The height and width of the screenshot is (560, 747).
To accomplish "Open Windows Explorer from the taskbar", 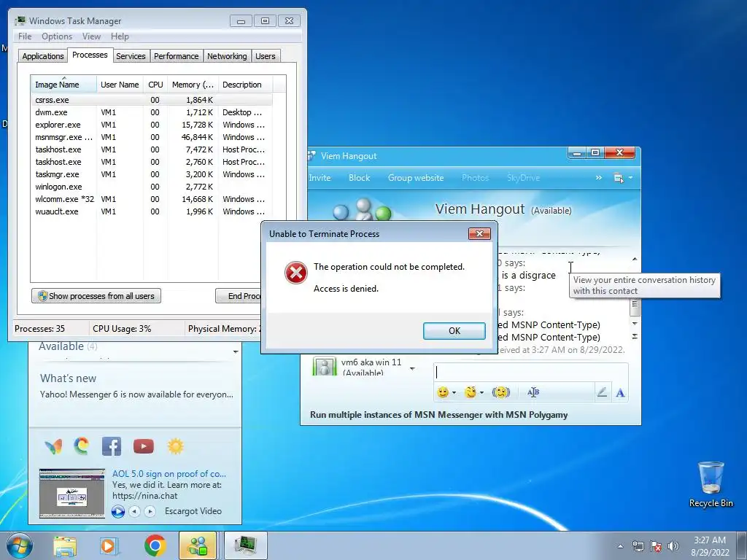I will [x=65, y=546].
